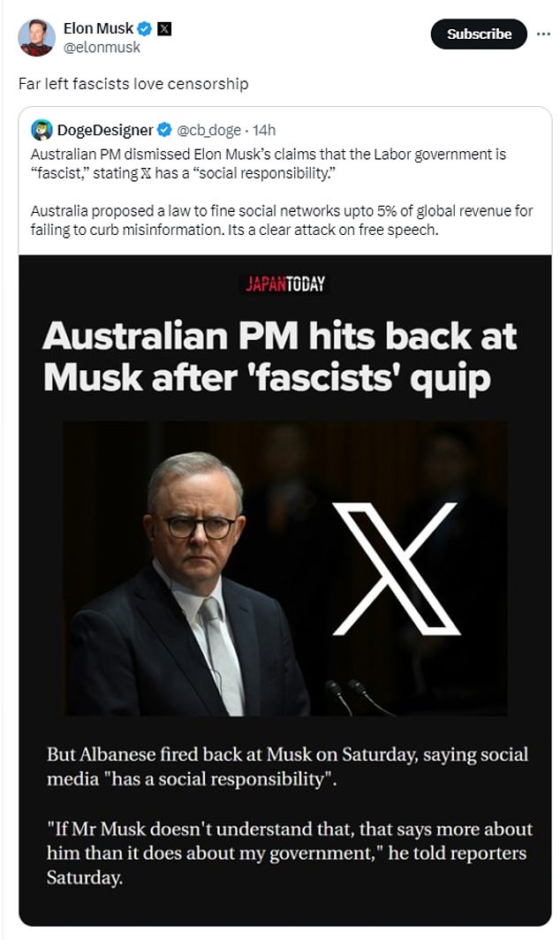The image size is (560, 940).
Task: Click DogeDesigner's verified checkmark badge
Action: [164, 130]
